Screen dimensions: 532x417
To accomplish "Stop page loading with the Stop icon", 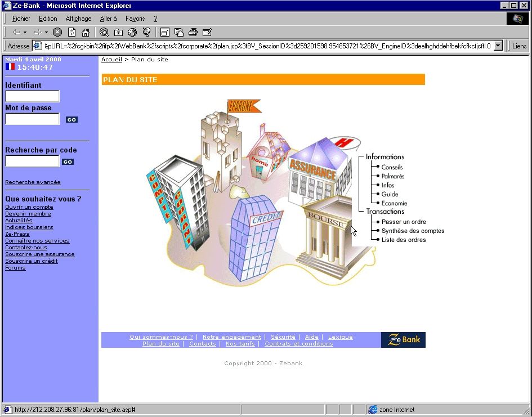I will coord(57,33).
